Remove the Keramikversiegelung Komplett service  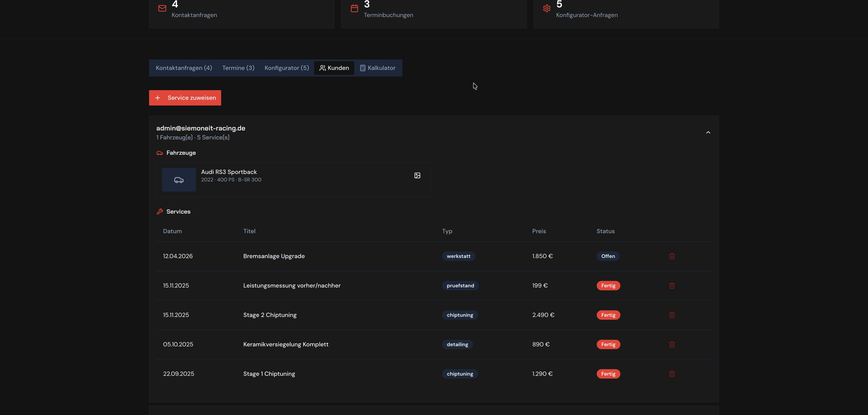(x=672, y=344)
